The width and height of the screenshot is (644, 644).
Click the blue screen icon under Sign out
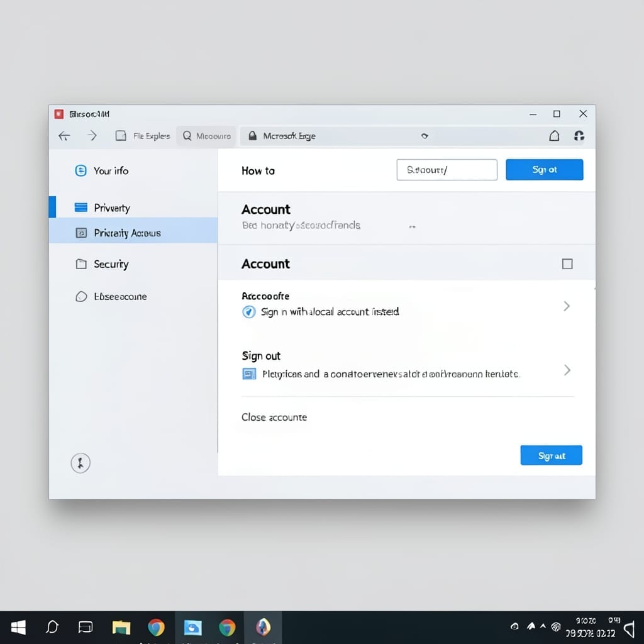tap(249, 374)
